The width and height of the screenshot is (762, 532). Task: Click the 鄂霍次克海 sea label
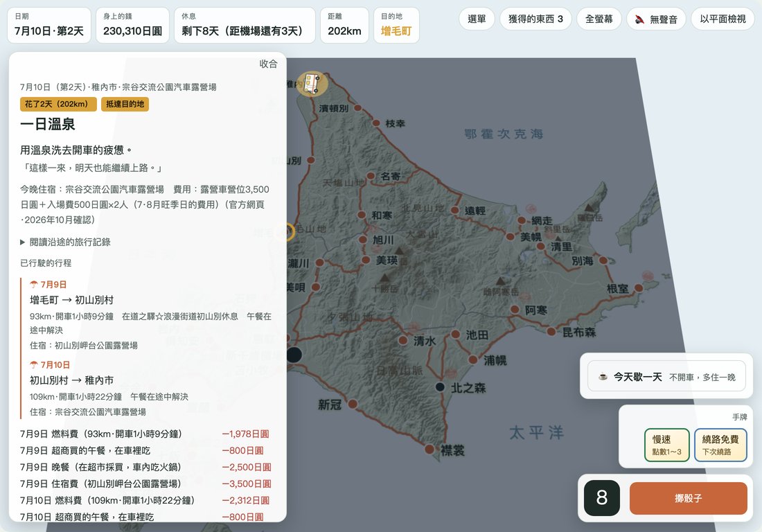[504, 134]
